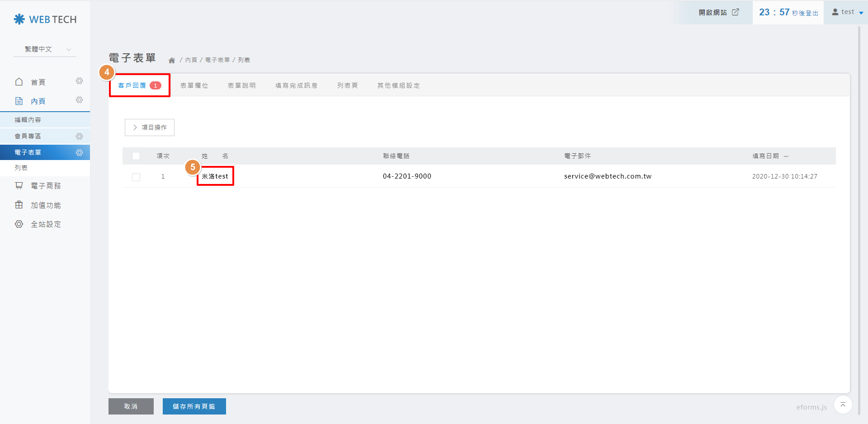868x424 pixels.
Task: Open 加值功能 gift icon menu
Action: pos(45,205)
